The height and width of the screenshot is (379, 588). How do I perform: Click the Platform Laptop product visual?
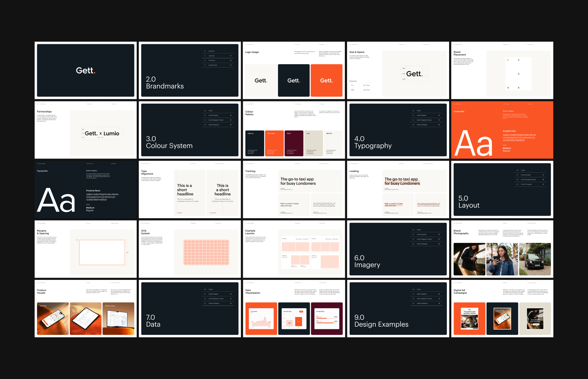pyautogui.click(x=118, y=319)
